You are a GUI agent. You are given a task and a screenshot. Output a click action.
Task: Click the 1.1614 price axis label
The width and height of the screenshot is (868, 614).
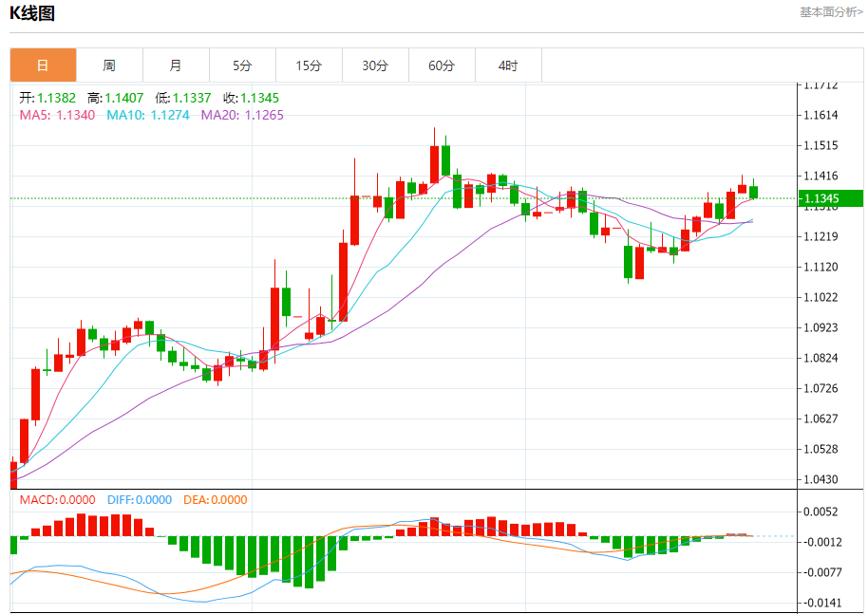pyautogui.click(x=821, y=115)
